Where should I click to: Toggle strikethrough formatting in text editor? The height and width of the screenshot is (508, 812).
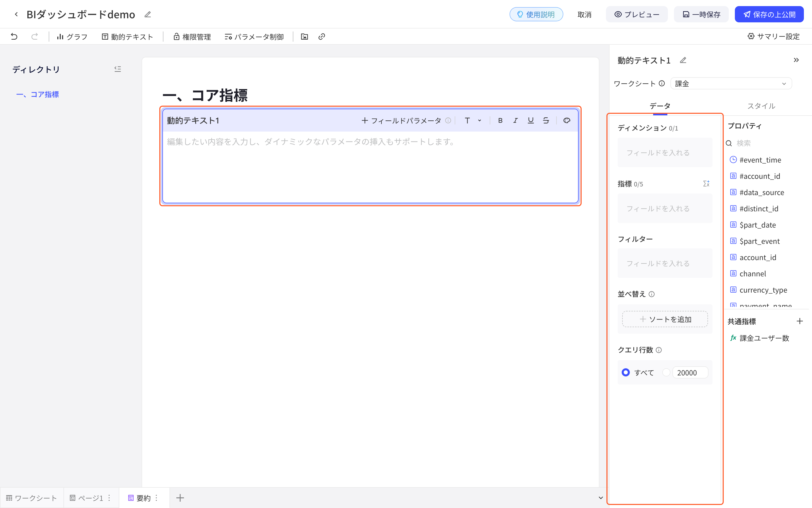click(546, 120)
